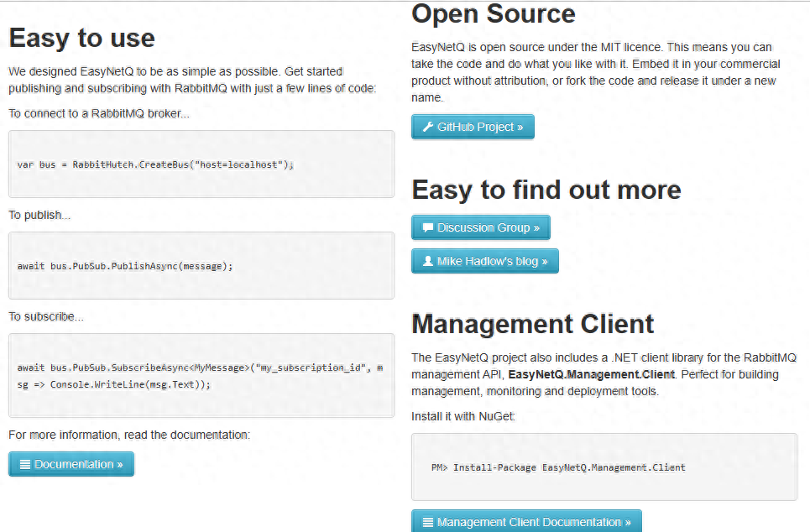Click the bold EasyNetQ.Management.Client text
This screenshot has width=810, height=532.
coord(592,374)
